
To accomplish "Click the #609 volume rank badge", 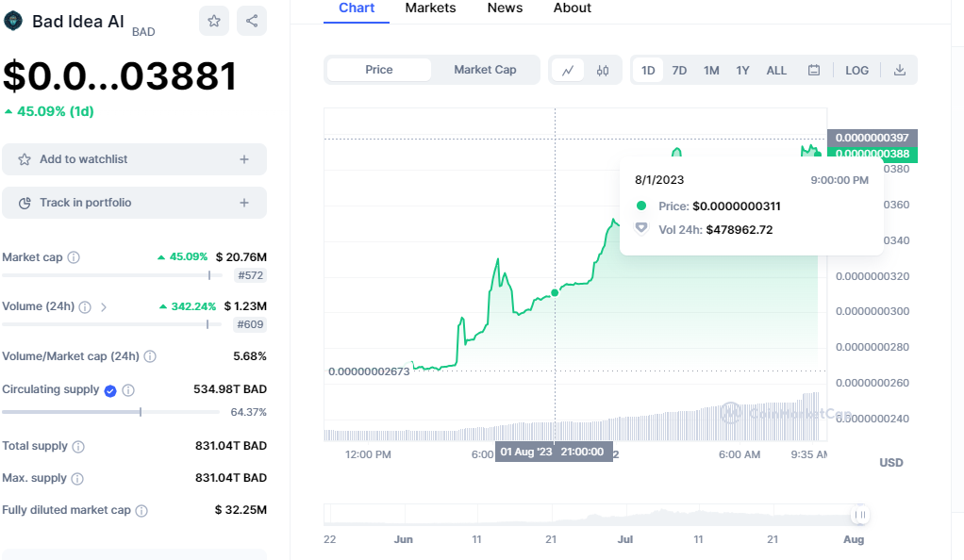I will click(x=250, y=324).
